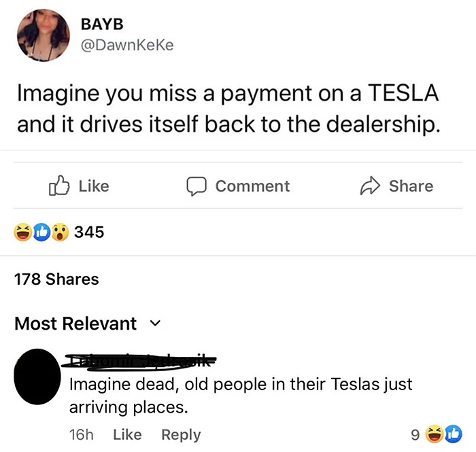The image size is (476, 452).
Task: Tap the Share label under the post
Action: [x=411, y=186]
